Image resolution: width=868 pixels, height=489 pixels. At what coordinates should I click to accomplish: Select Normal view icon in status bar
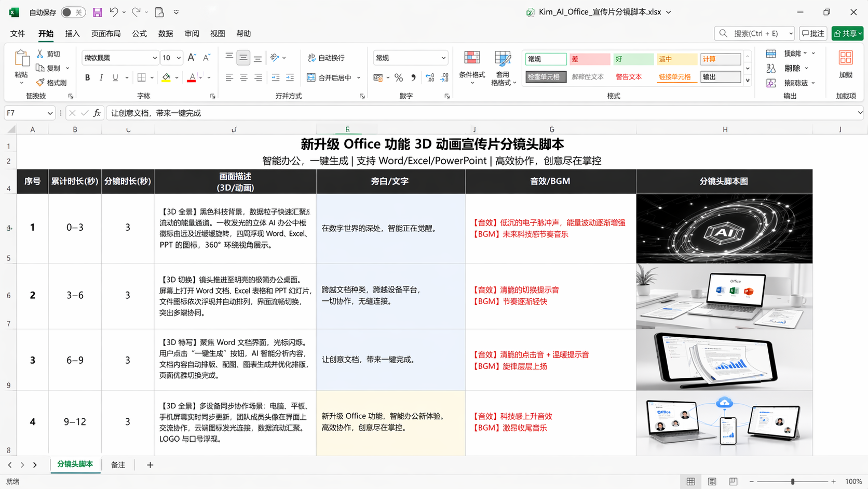click(x=690, y=482)
